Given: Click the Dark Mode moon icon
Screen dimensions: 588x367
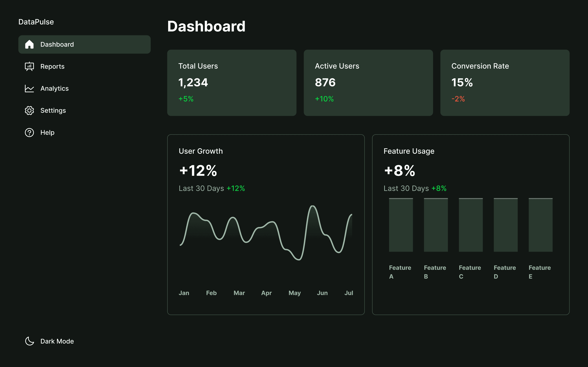Looking at the screenshot, I should [29, 341].
